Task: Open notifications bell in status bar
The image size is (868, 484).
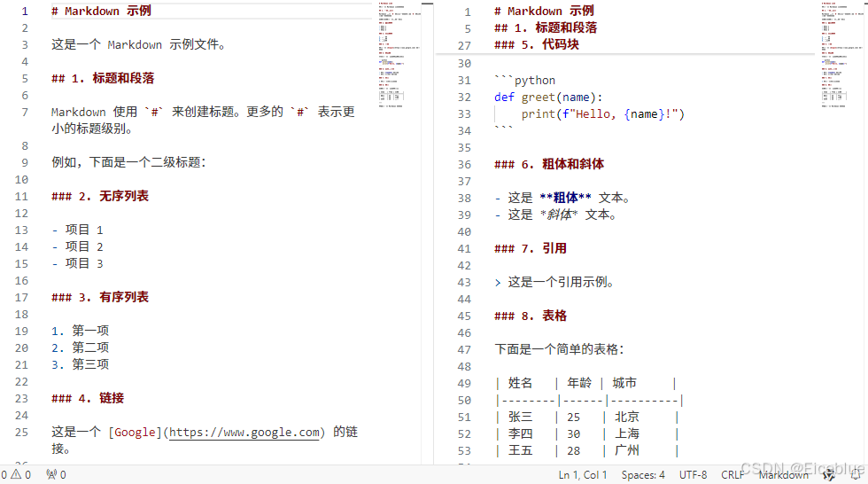Action: click(856, 474)
